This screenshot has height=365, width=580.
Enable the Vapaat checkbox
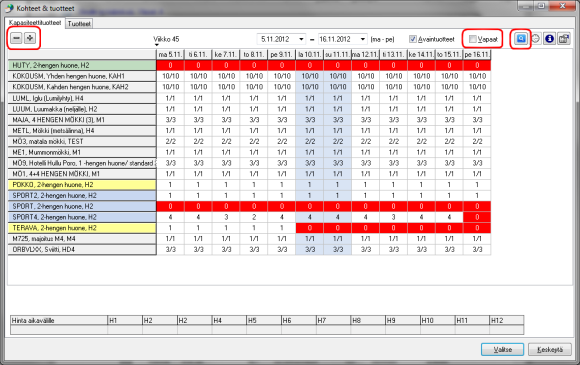point(472,39)
